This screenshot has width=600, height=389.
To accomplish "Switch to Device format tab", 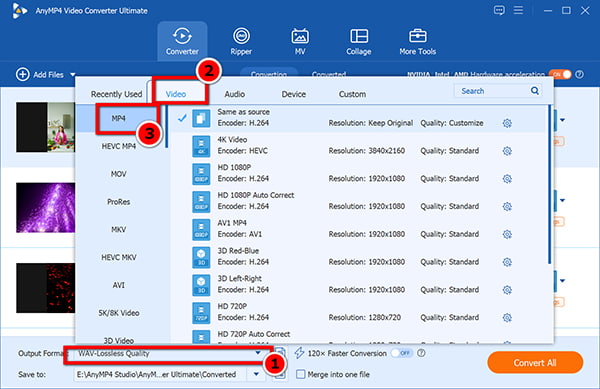I will pos(293,94).
